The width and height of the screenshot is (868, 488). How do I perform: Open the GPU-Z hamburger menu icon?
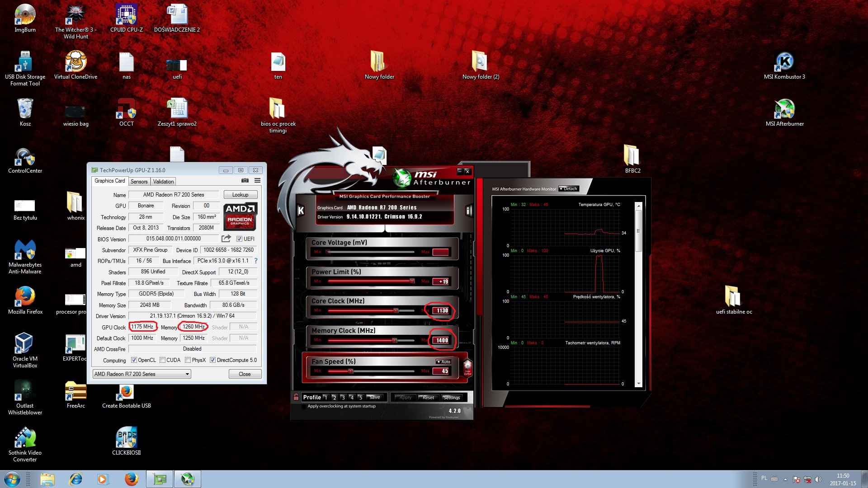pos(257,181)
